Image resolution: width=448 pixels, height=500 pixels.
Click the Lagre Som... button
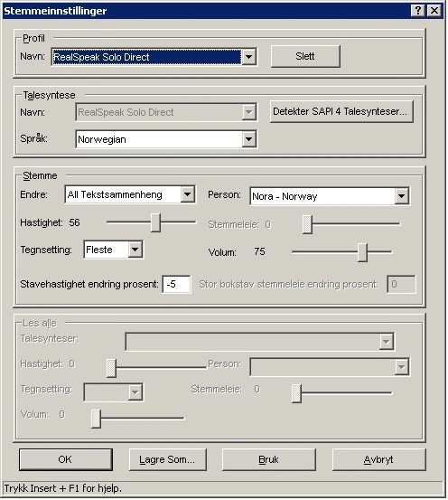[168, 459]
